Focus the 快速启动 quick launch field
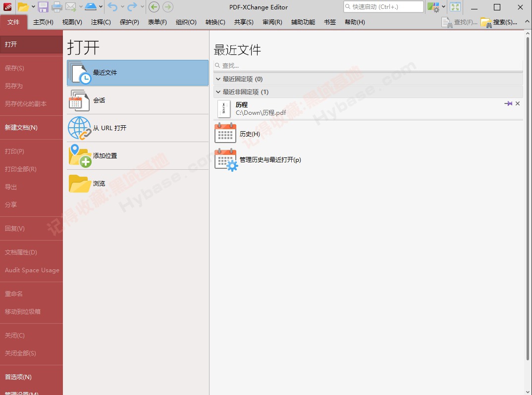 383,7
